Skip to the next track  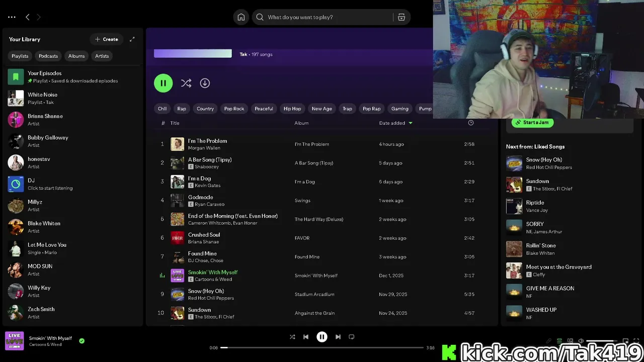click(x=338, y=337)
